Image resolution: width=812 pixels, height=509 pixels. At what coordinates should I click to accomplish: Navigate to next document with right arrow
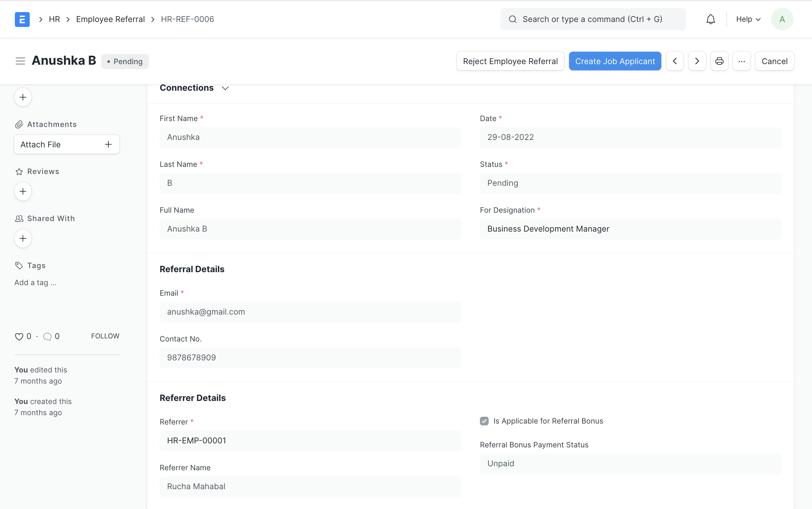tap(697, 61)
